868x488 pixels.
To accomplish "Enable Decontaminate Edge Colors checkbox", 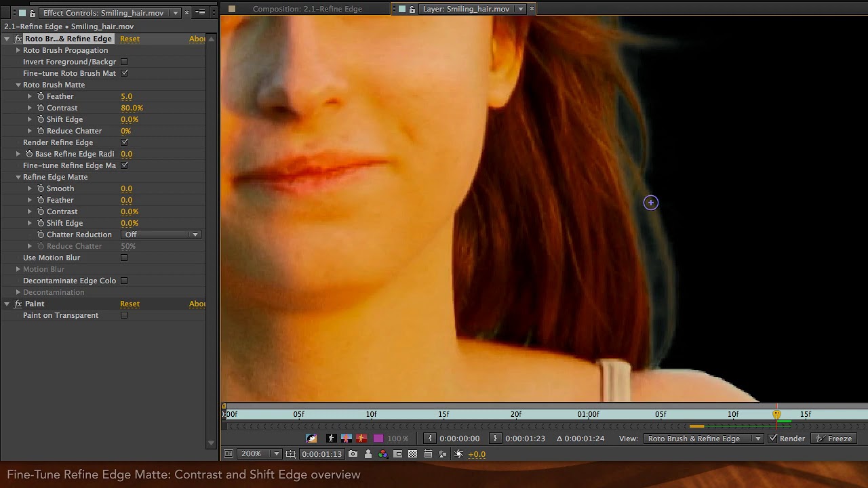I will tap(124, 281).
